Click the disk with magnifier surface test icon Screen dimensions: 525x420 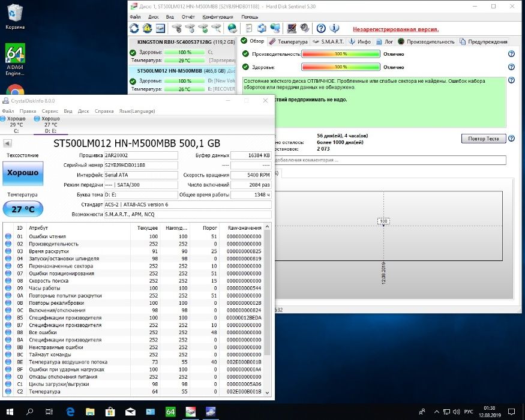pyautogui.click(x=216, y=28)
